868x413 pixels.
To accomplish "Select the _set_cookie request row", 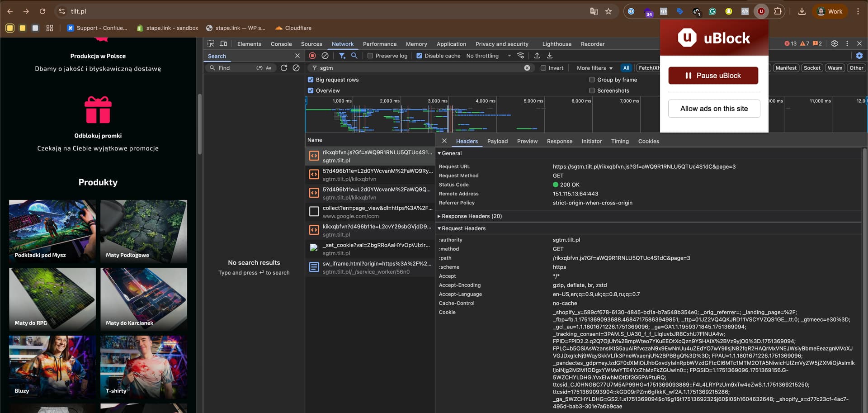I will point(370,249).
